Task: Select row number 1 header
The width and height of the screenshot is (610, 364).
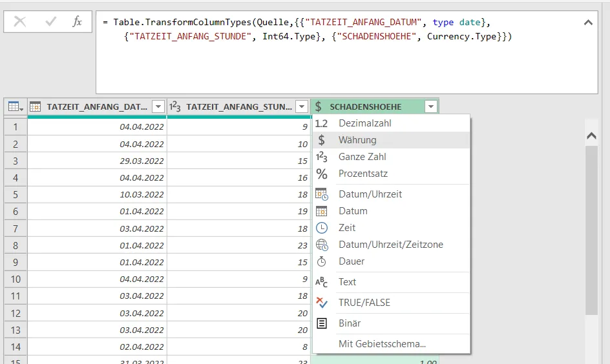Action: [x=15, y=126]
